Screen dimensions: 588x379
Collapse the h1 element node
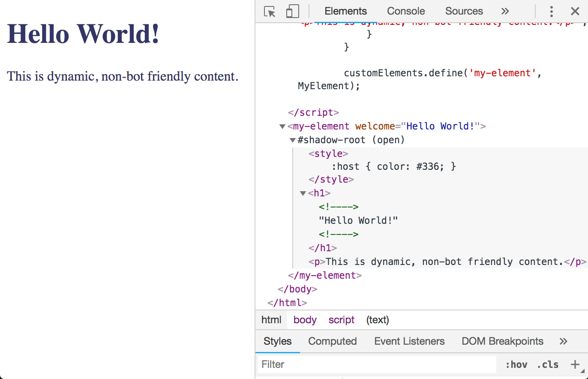[x=303, y=193]
